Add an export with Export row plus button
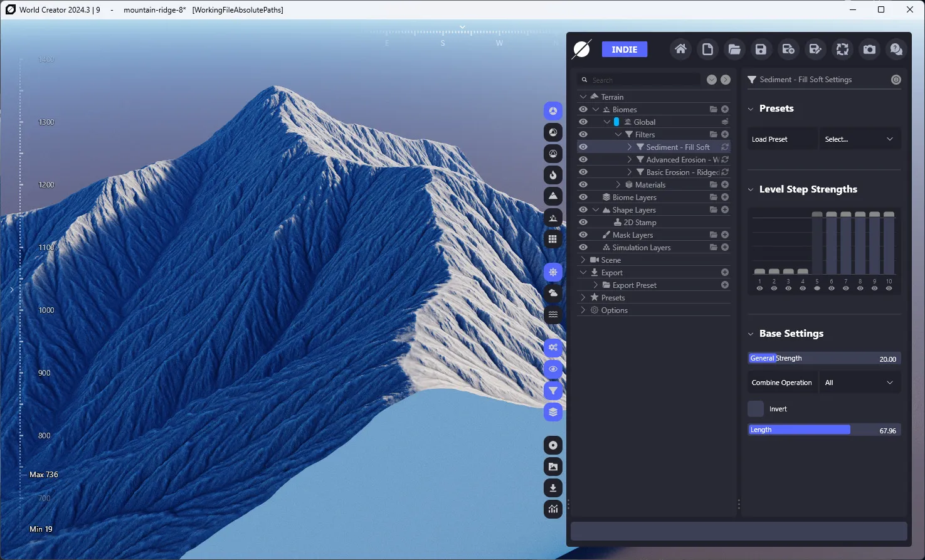The image size is (925, 560). (x=725, y=272)
